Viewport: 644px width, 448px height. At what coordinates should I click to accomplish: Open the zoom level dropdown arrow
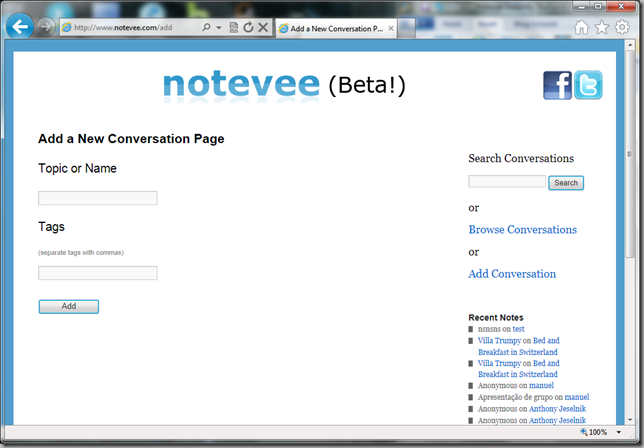click(x=619, y=432)
